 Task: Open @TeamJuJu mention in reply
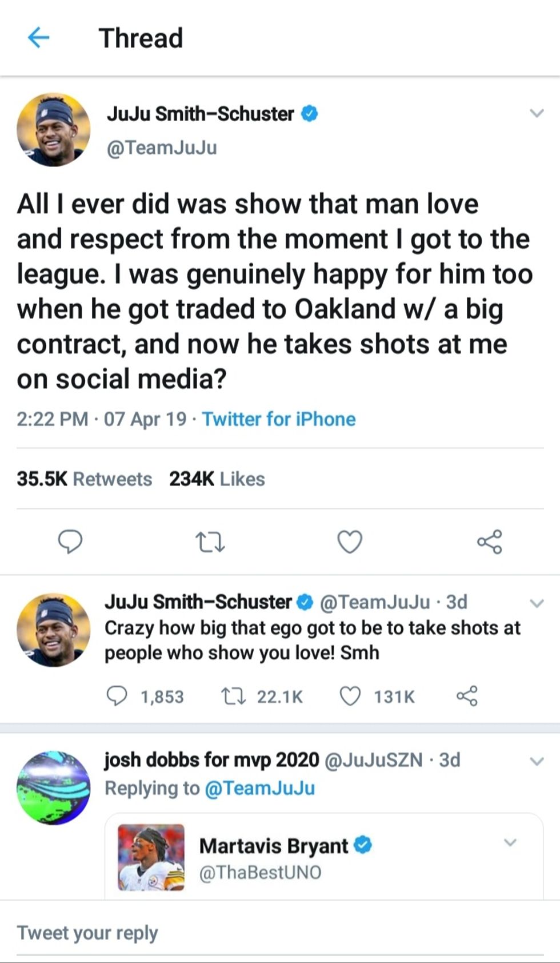(259, 788)
